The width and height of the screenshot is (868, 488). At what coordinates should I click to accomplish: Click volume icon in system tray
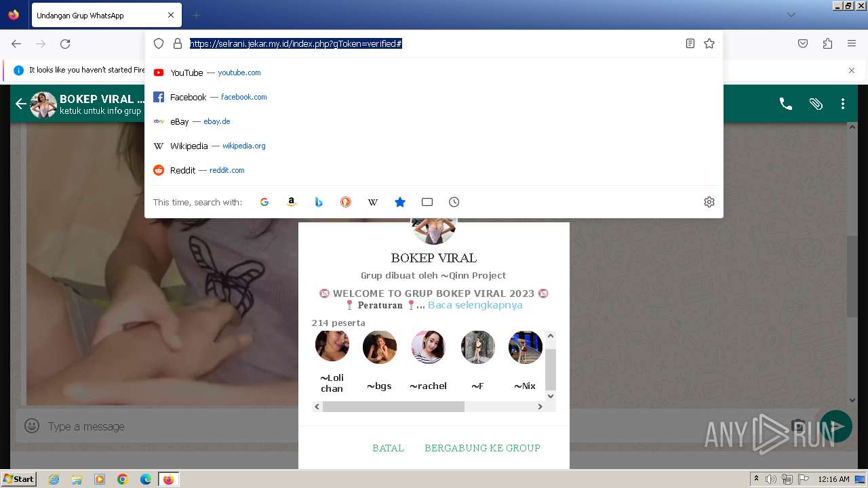[x=771, y=479]
